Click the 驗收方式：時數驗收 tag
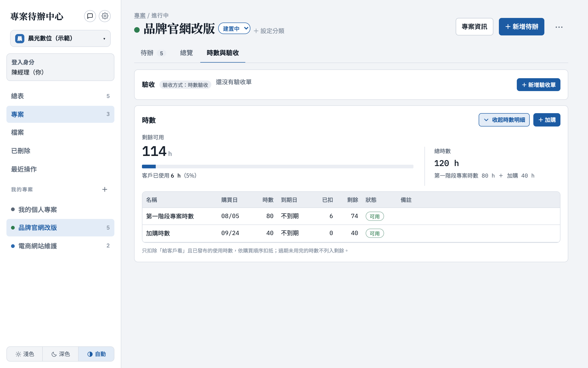 [x=185, y=85]
